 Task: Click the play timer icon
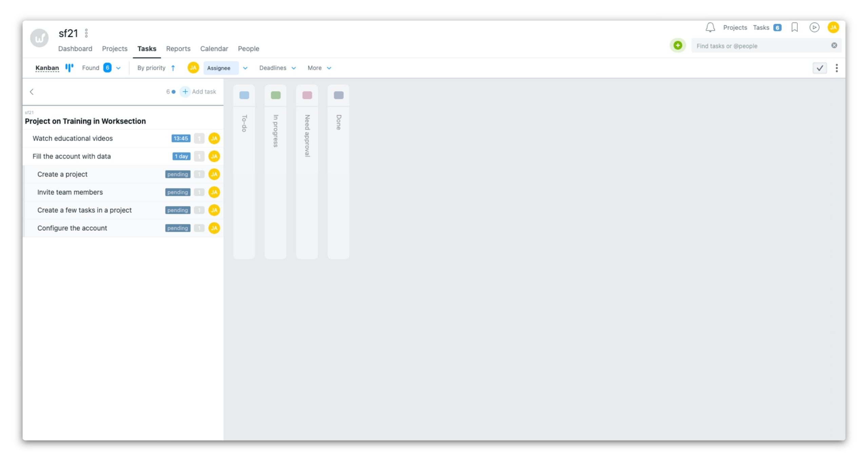point(814,27)
